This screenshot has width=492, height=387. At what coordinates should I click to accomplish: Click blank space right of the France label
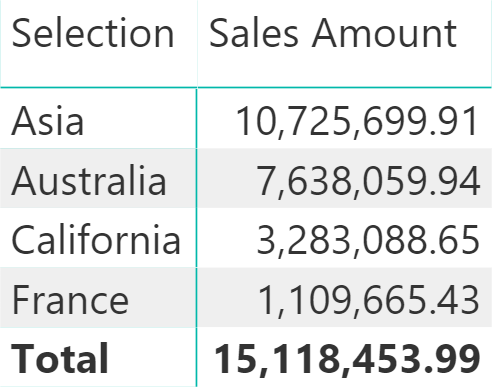point(162,299)
